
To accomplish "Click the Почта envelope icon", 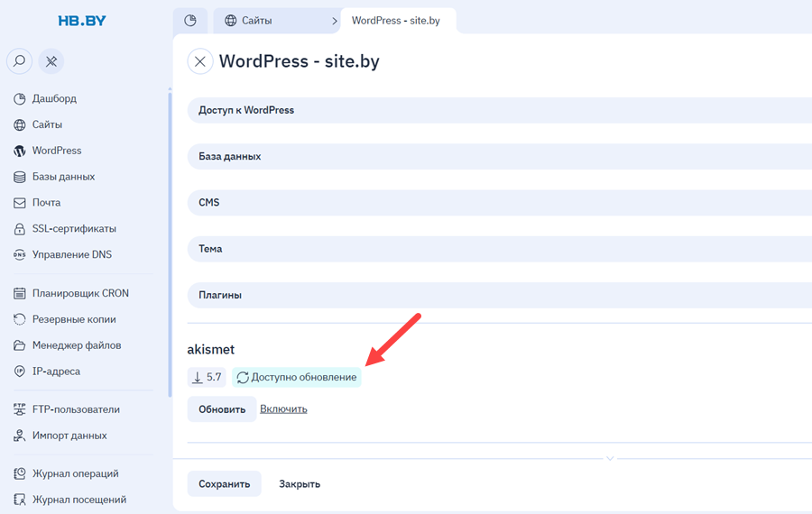I will pyautogui.click(x=20, y=203).
